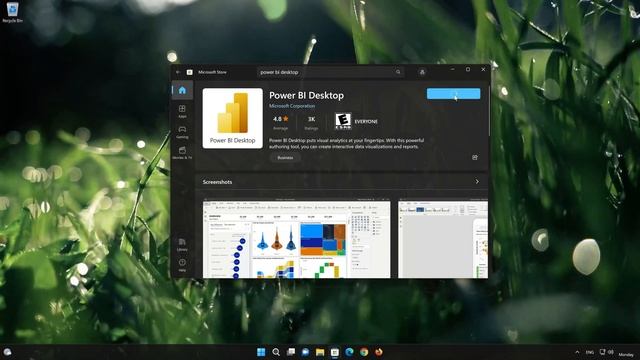Image resolution: width=640 pixels, height=360 pixels.
Task: Open the user account profile icon
Action: 422,72
